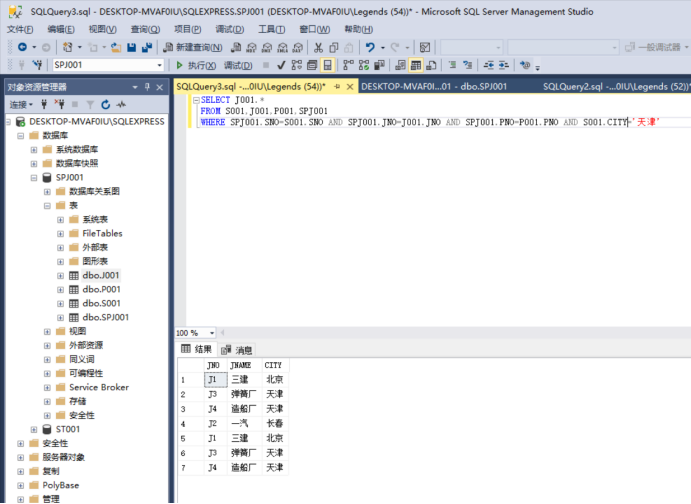The width and height of the screenshot is (691, 504).
Task: Click the DAX query icon
Action: (298, 47)
